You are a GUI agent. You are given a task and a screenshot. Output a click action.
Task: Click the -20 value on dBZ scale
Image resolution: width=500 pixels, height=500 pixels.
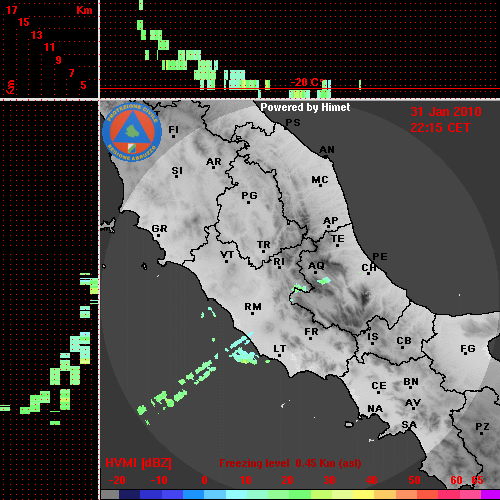point(117,480)
